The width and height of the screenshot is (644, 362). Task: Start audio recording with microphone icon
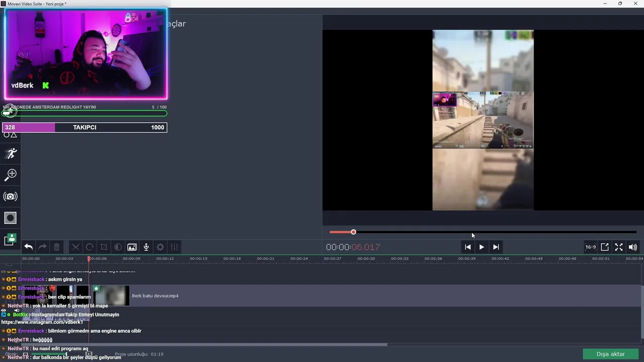146,247
